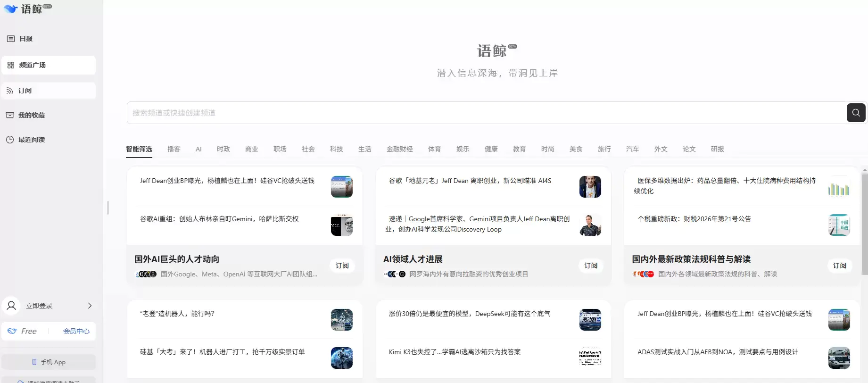Open the 教育 category tab
Screen dimensions: 868x383
[x=520, y=149]
